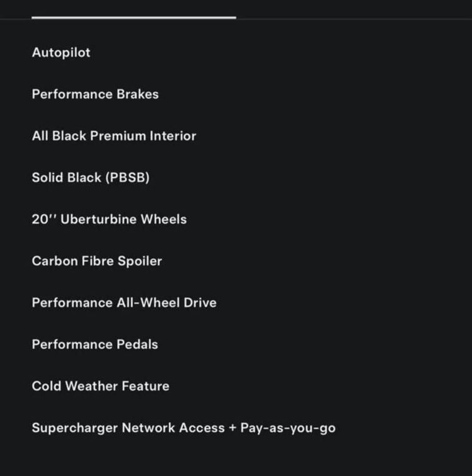472x476 pixels.
Task: Click the word Premium in the interior line
Action: [118, 136]
